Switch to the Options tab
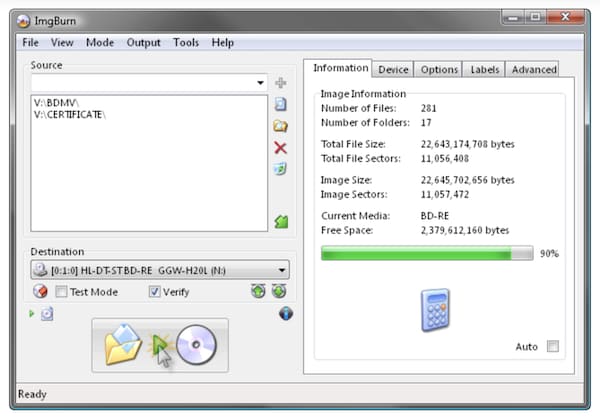Image resolution: width=600 pixels, height=418 pixels. click(x=439, y=70)
